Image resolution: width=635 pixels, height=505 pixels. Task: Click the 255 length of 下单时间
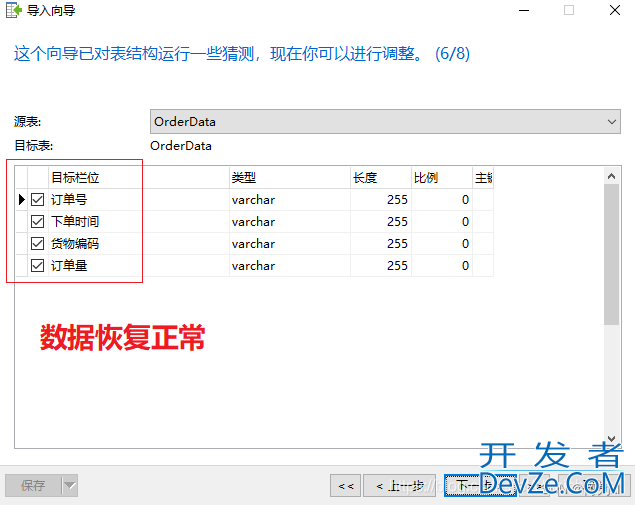point(381,222)
